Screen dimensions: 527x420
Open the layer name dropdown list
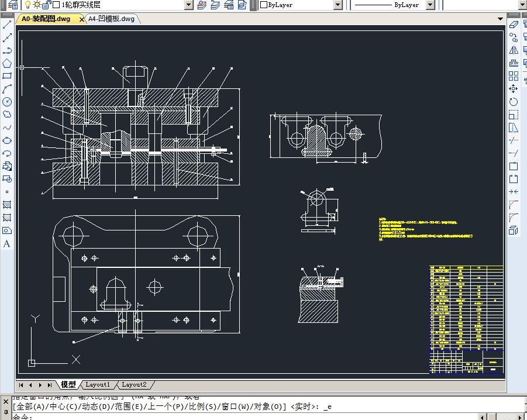pyautogui.click(x=188, y=5)
